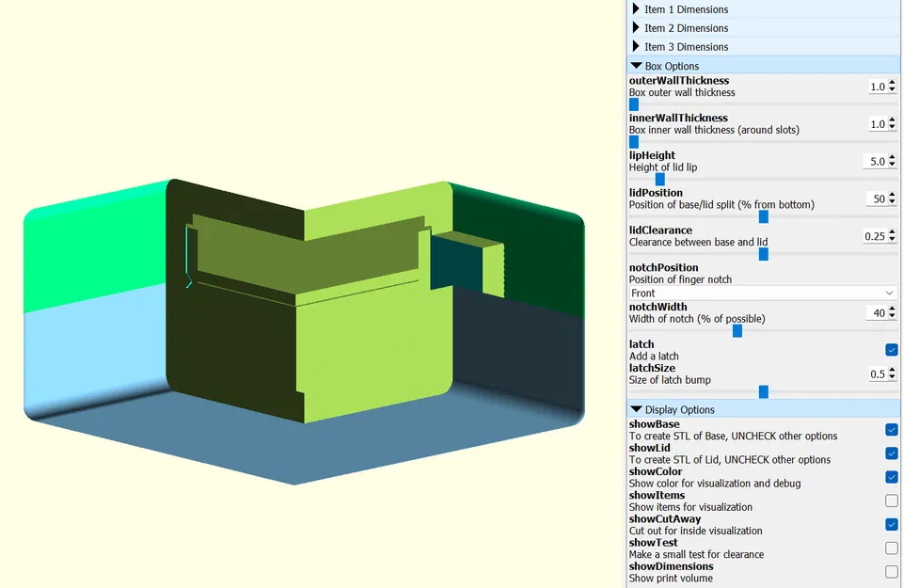Expand the Item 1 Dimensions section
Viewport: 903px width, 588px height.
point(686,9)
